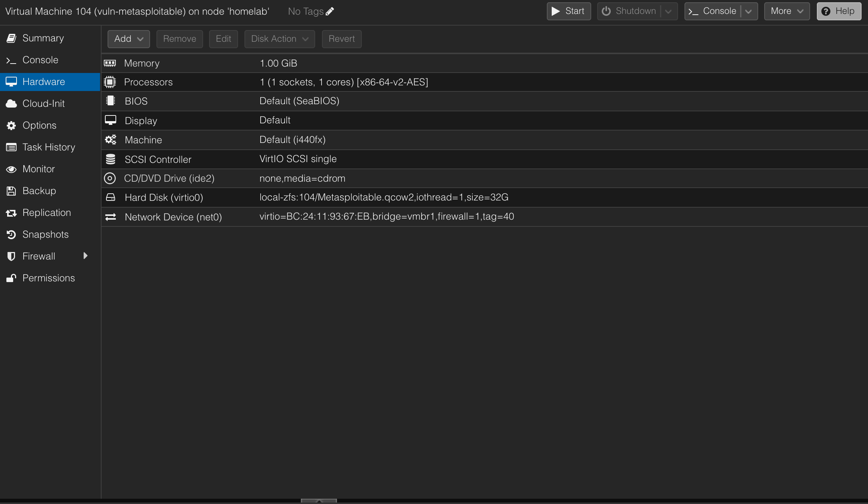Image resolution: width=868 pixels, height=504 pixels.
Task: Open the Permissions section
Action: pos(50,278)
